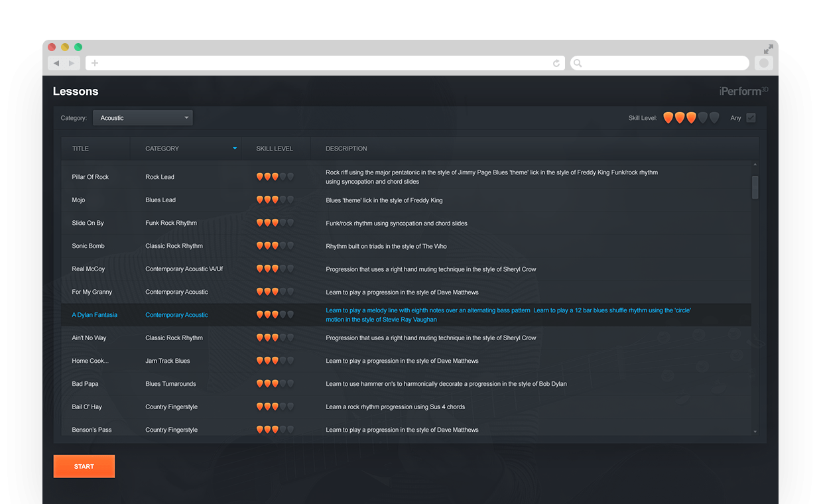Click the fullscreen expand arrows icon

[768, 49]
